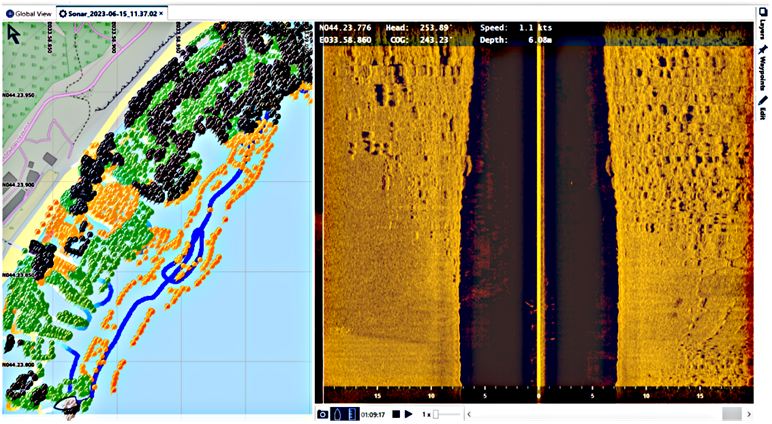Click the horizontal scrollbar thumb

pos(731,413)
